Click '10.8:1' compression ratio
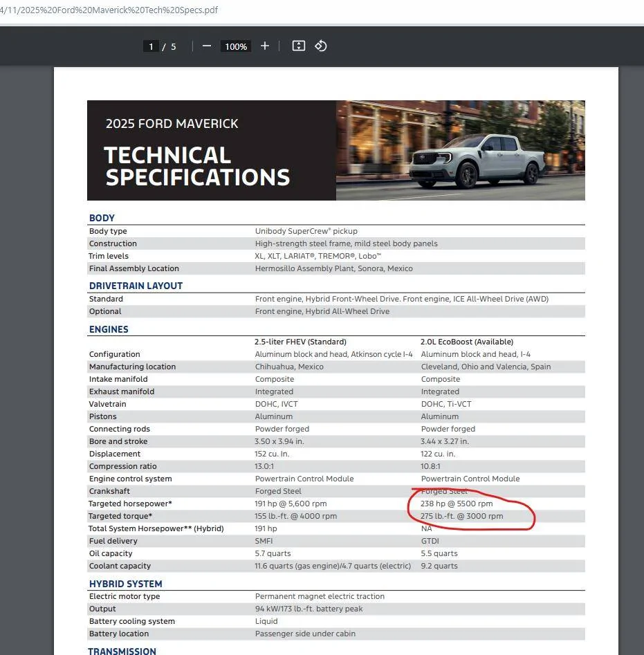Image resolution: width=644 pixels, height=655 pixels. (x=430, y=466)
